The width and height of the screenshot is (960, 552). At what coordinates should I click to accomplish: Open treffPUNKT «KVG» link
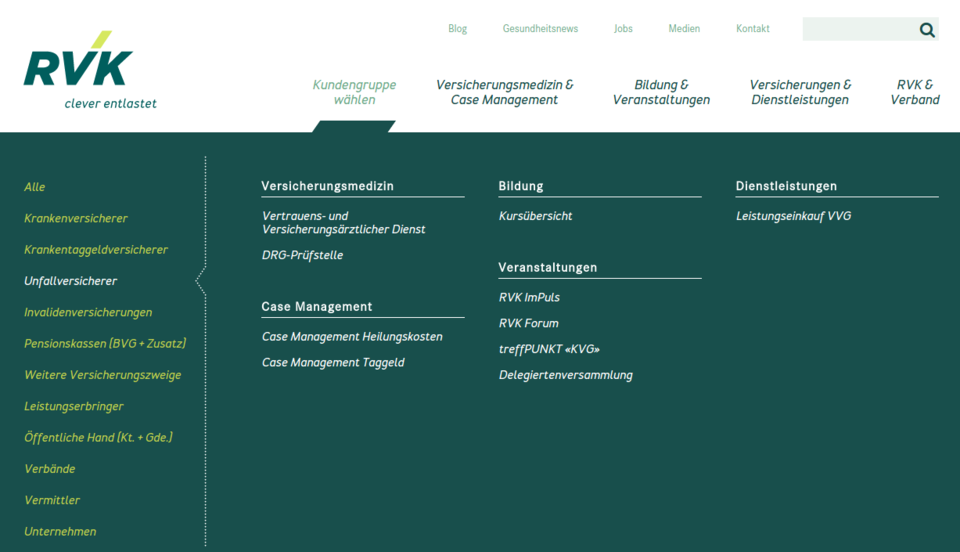(549, 349)
